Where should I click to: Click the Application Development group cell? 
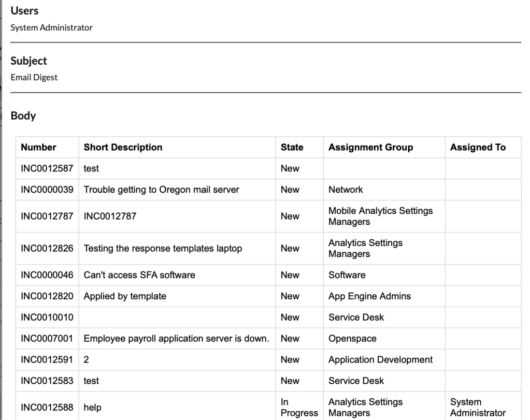(380, 360)
